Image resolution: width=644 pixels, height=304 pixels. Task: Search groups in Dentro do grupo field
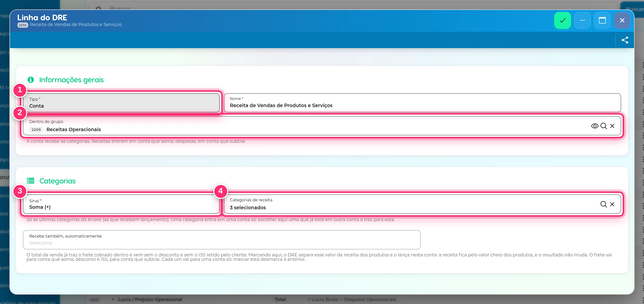[x=604, y=126]
